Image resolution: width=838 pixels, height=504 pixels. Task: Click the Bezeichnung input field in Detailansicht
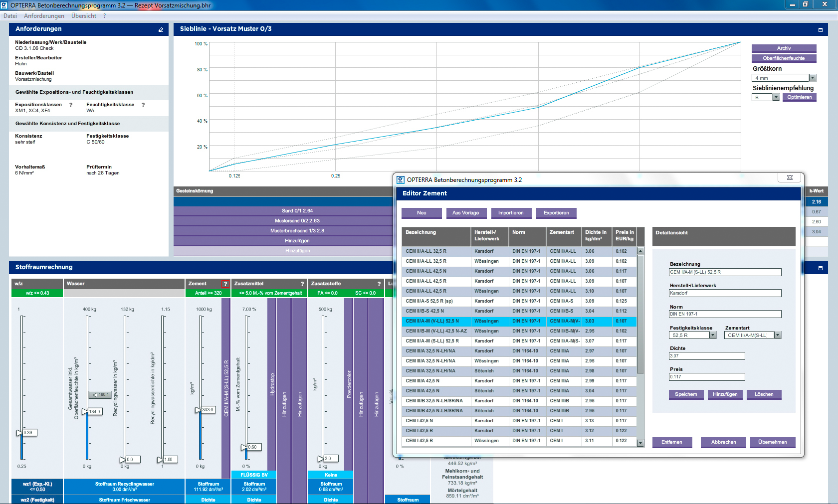pyautogui.click(x=725, y=272)
